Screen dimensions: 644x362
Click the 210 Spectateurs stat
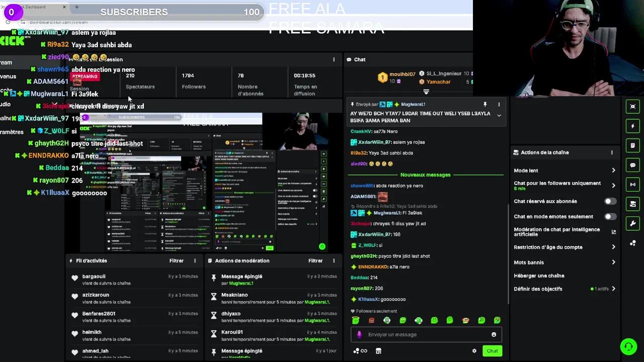[x=140, y=81]
